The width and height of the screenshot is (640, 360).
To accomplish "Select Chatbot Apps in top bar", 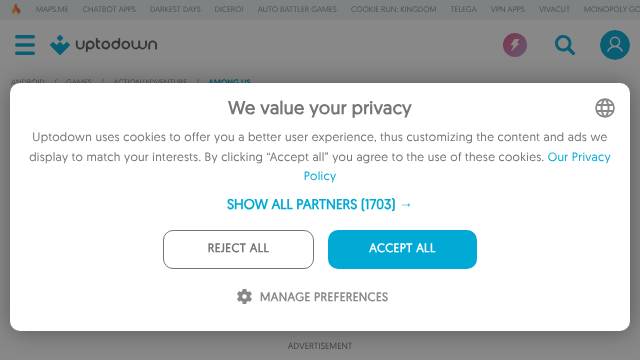I will point(109,9).
